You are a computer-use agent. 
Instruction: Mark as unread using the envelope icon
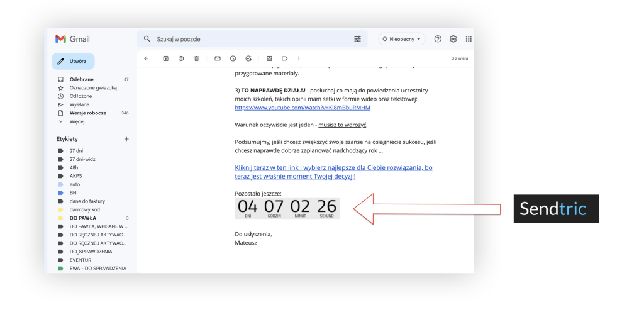218,58
